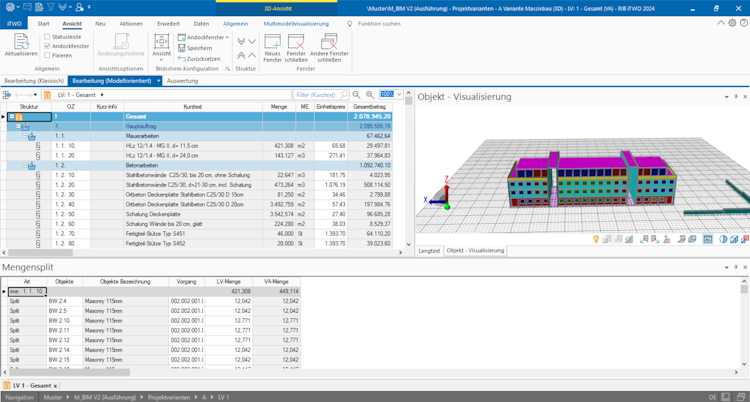This screenshot has width=750, height=402.
Task: Uncheck the Andockfenster checkbox
Action: click(x=47, y=46)
